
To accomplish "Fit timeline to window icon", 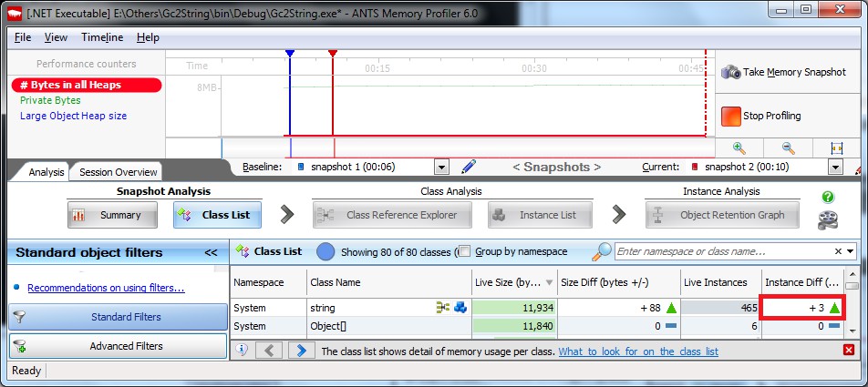I will point(836,148).
